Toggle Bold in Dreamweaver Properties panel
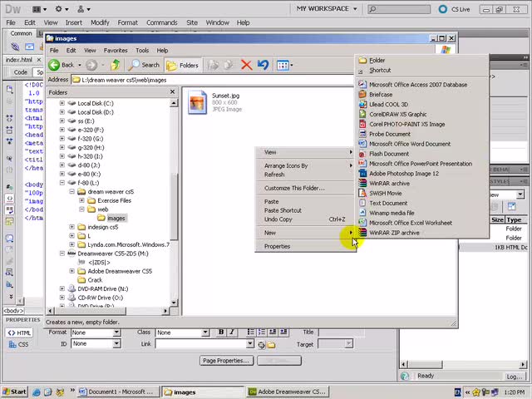This screenshot has height=399, width=532. coord(221,332)
